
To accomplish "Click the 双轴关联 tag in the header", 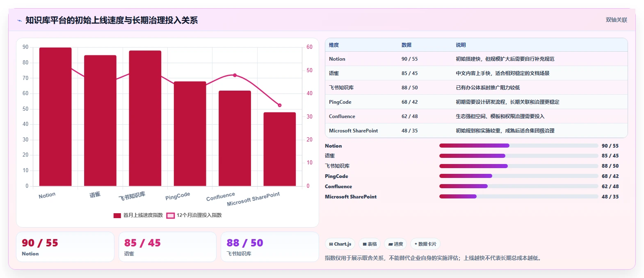I will point(616,20).
